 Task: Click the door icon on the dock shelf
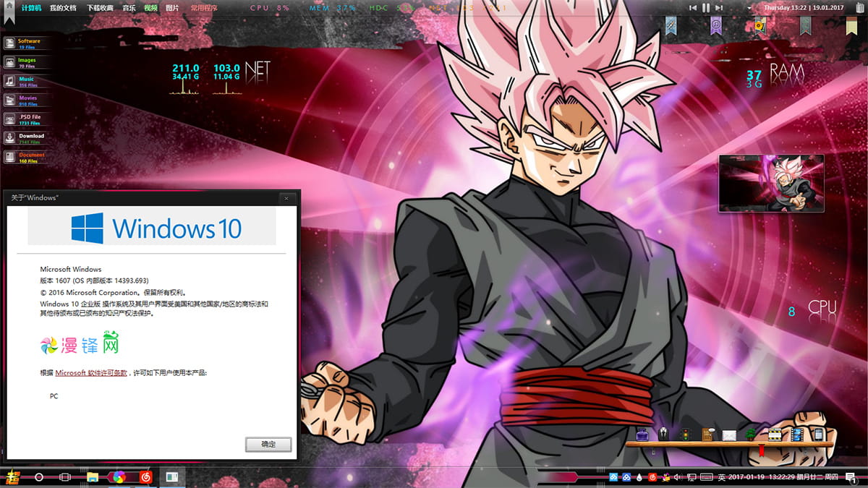pyautogui.click(x=707, y=435)
